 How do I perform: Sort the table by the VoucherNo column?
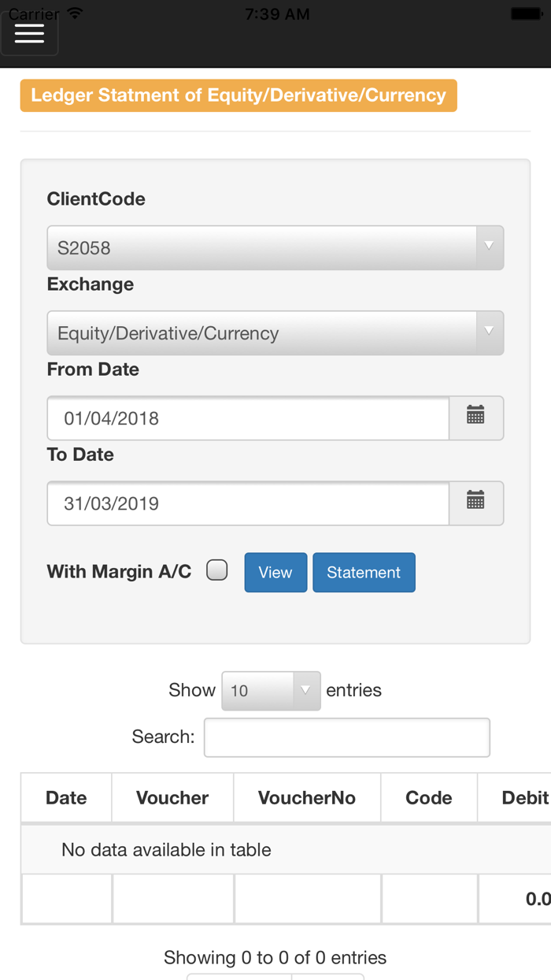(x=307, y=797)
